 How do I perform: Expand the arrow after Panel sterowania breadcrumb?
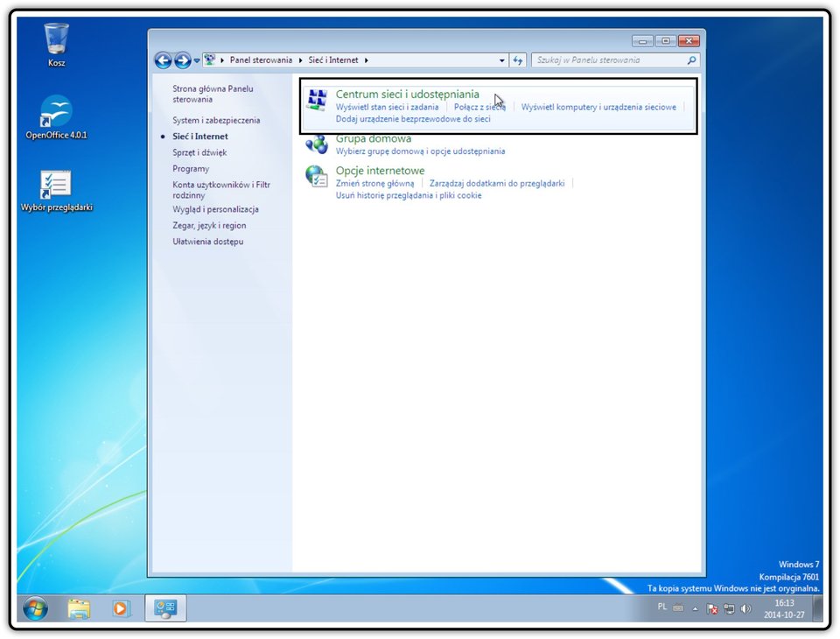300,60
